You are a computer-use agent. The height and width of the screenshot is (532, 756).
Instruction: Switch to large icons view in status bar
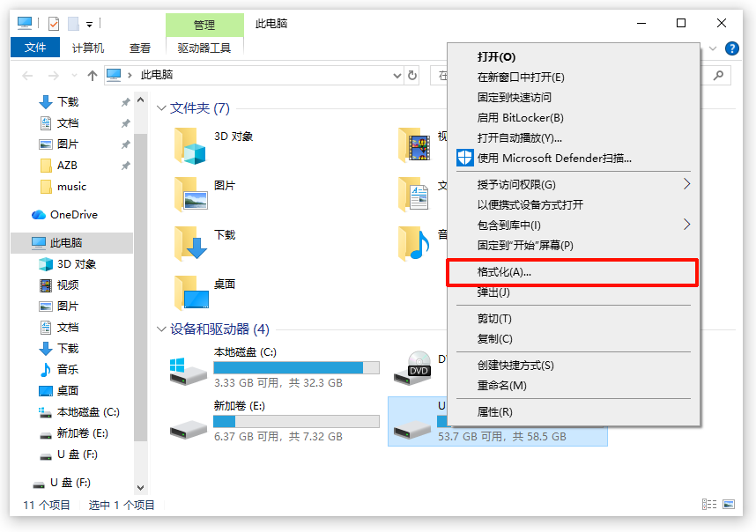pos(727,505)
